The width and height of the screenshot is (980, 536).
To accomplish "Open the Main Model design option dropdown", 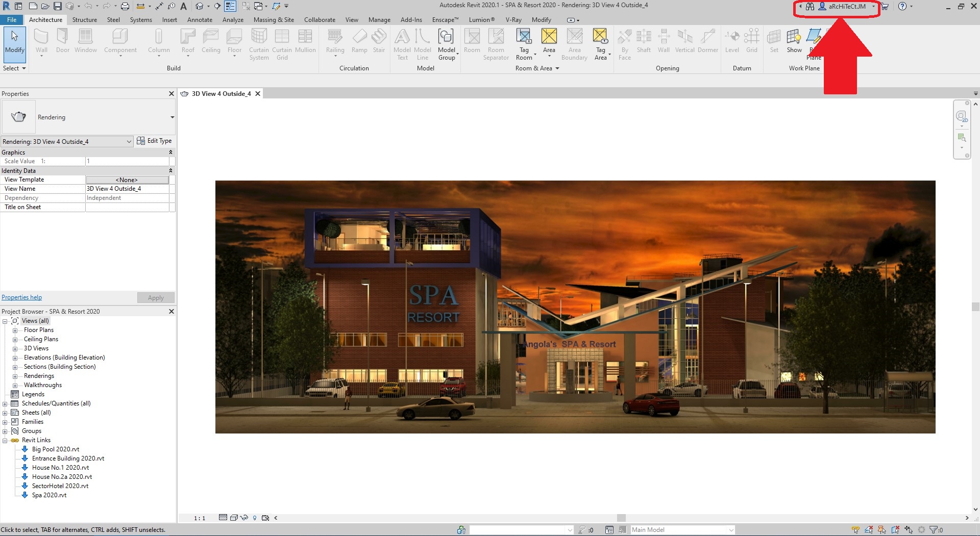I will 681,529.
